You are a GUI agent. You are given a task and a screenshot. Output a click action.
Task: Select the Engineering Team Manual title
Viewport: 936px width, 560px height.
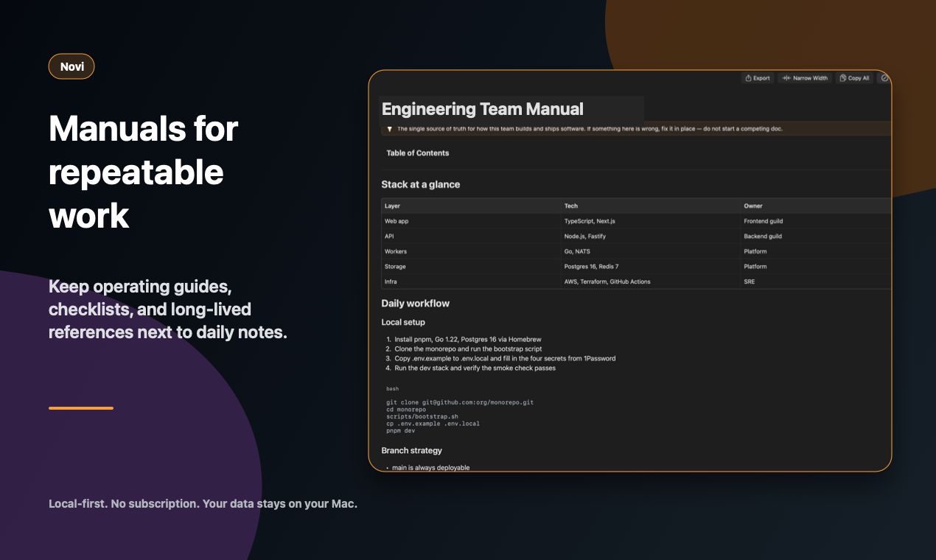pos(483,109)
